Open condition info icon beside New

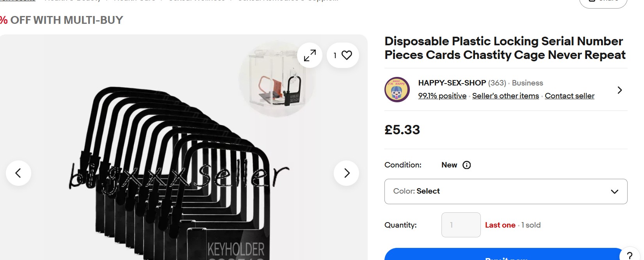coord(466,165)
